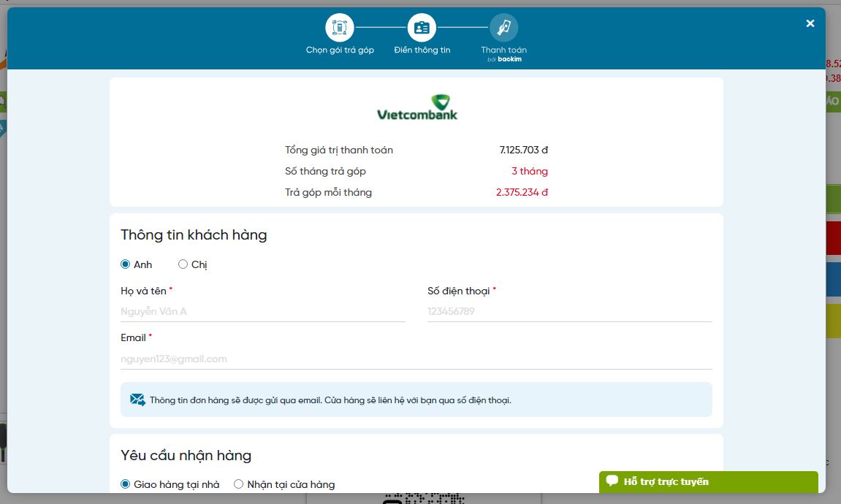Image resolution: width=841 pixels, height=504 pixels.
Task: Click the Vietcombank logo
Action: point(417,107)
